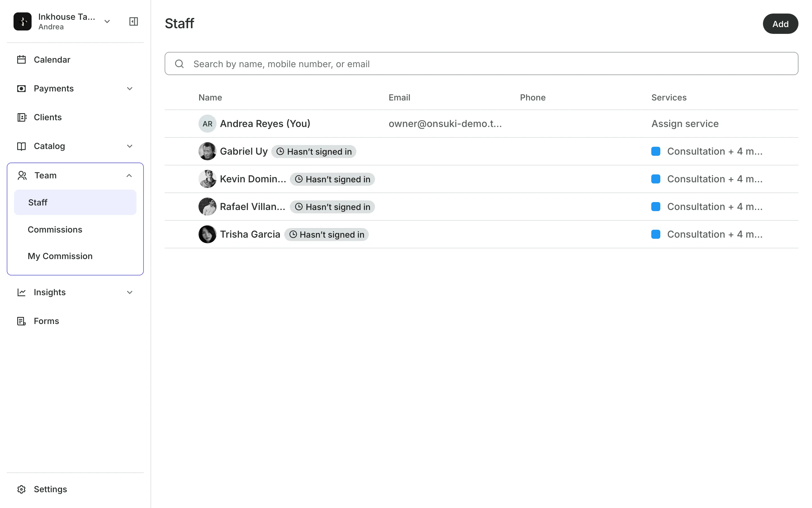Click the Forms document icon
Screen dimensions: 812x508
21,321
